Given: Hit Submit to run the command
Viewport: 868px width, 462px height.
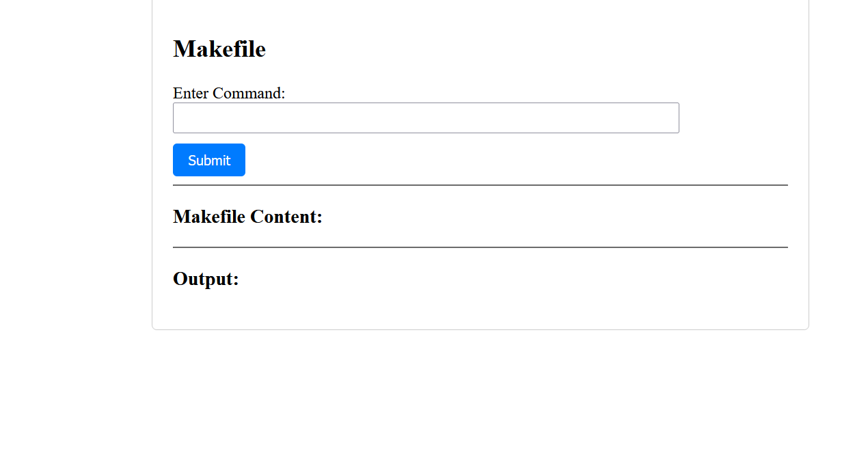Looking at the screenshot, I should pyautogui.click(x=209, y=160).
